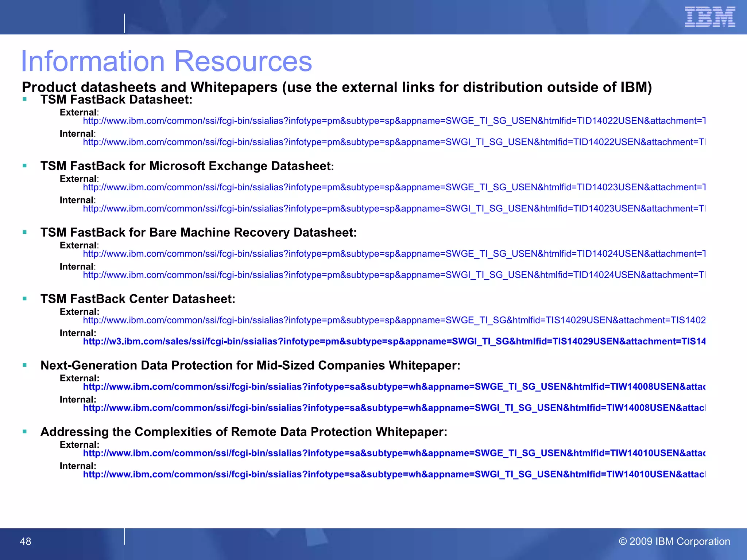Click the IBM logo in header
The height and width of the screenshot is (560, 747).
(x=710, y=17)
